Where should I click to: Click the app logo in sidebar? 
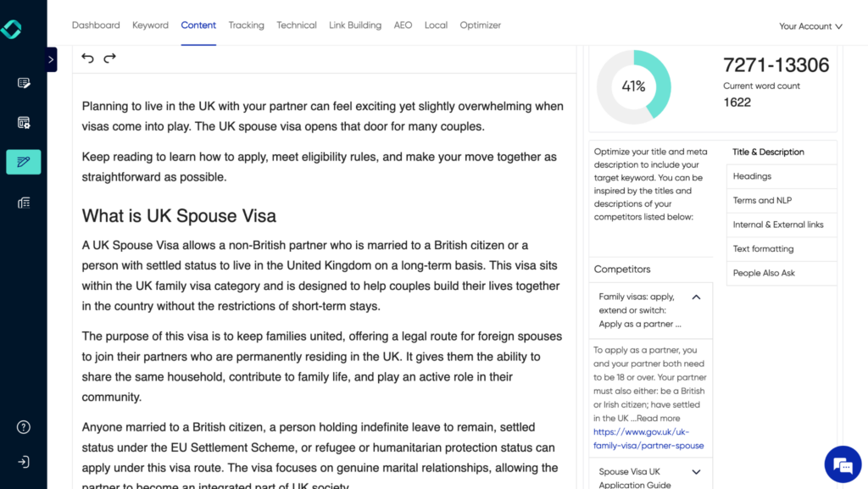click(x=12, y=29)
